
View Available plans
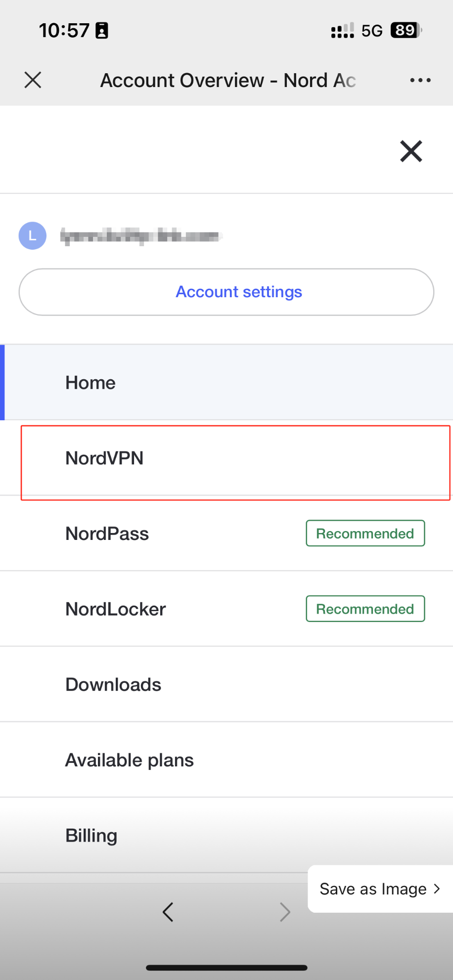[130, 760]
